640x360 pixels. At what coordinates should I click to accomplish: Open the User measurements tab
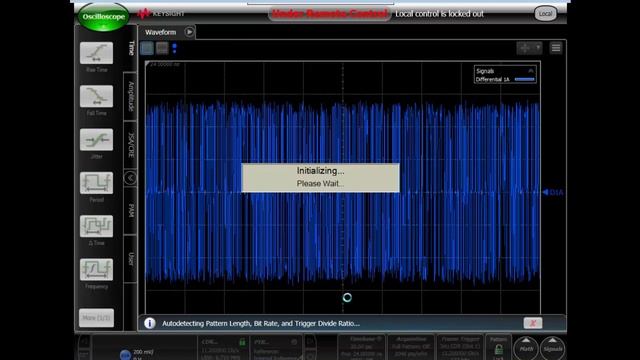(x=131, y=259)
